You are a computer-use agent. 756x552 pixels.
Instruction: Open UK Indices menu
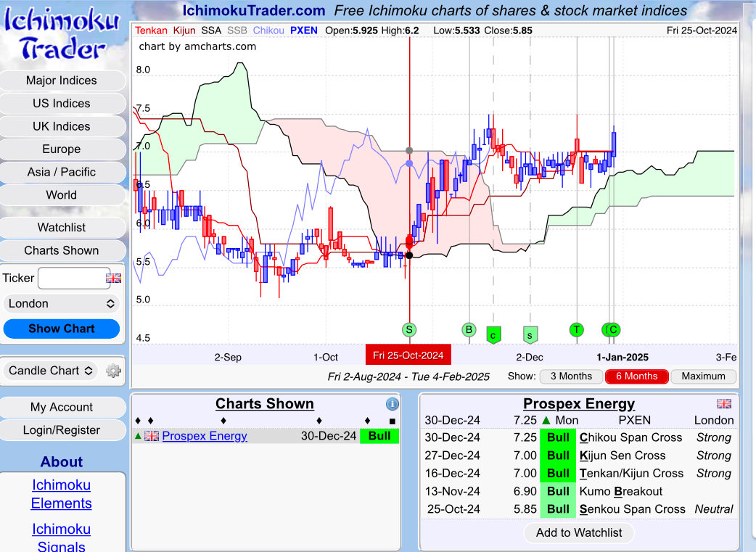(62, 126)
